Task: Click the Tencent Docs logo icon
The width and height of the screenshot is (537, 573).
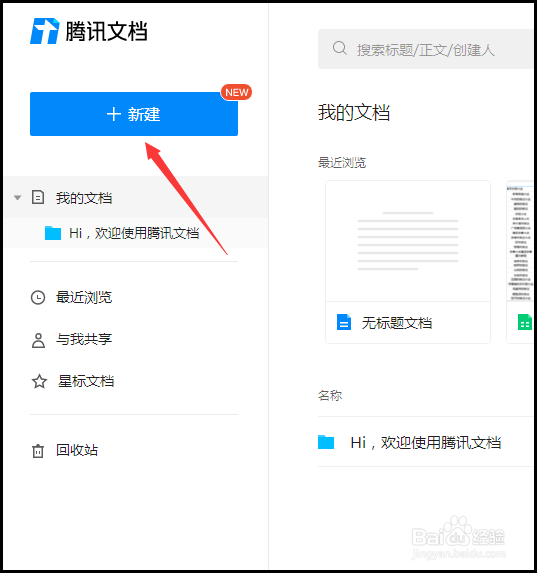Action: pyautogui.click(x=45, y=31)
